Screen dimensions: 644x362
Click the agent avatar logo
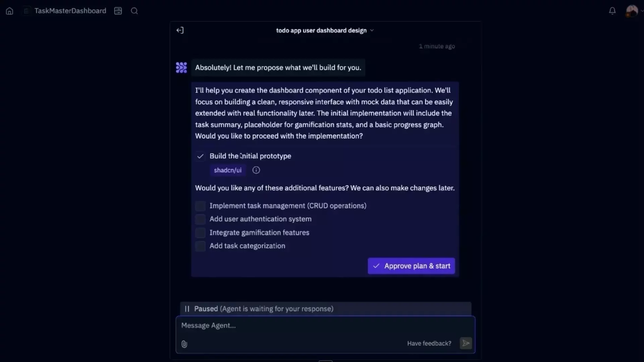(181, 67)
